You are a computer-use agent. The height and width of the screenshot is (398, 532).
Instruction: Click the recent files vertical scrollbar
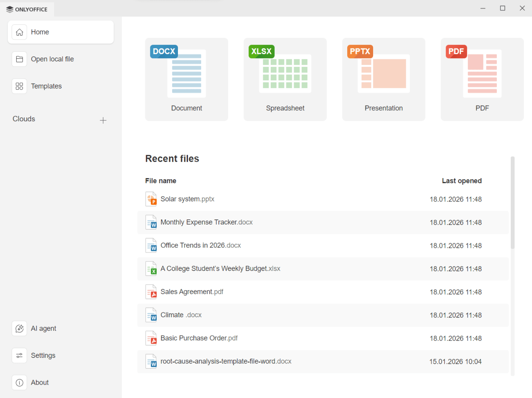[x=513, y=203]
